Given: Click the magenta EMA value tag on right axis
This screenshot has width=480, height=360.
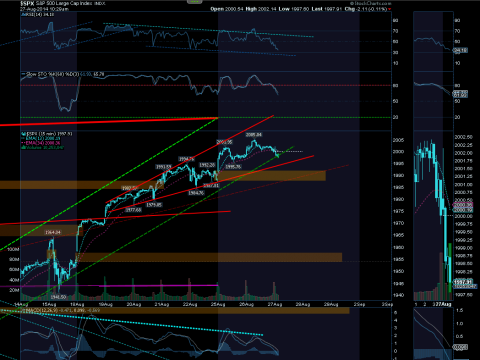Looking at the screenshot, I should point(463,204).
